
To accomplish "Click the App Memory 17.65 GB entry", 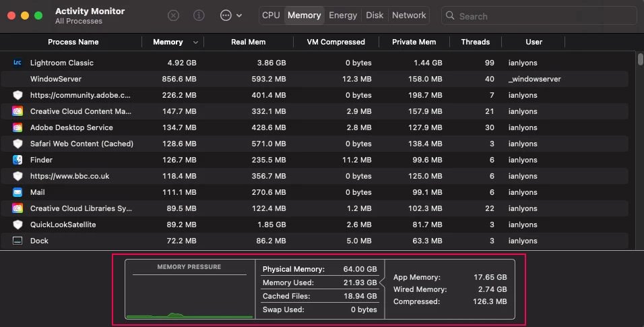I will coord(450,277).
